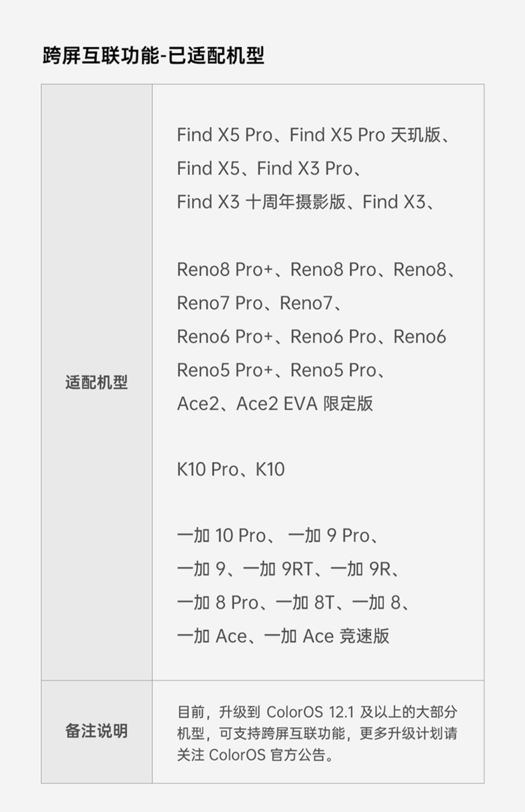Click the 一加 Ace 竞速版 entry

(x=326, y=636)
